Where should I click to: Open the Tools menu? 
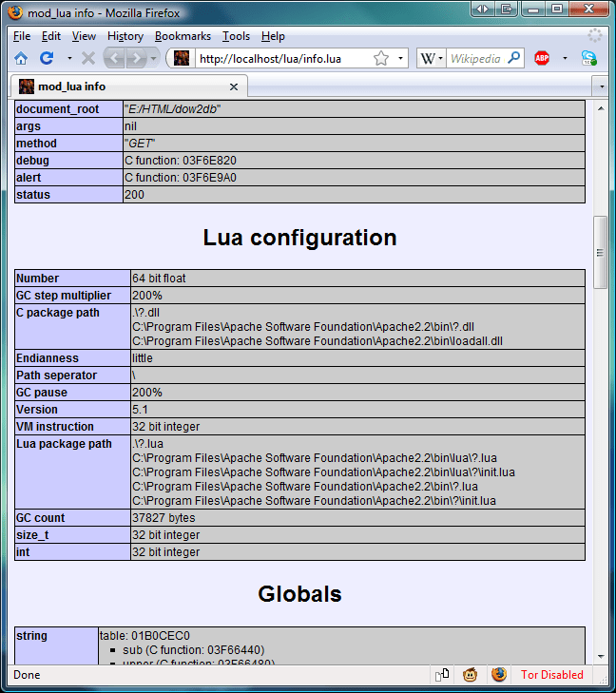click(x=236, y=36)
